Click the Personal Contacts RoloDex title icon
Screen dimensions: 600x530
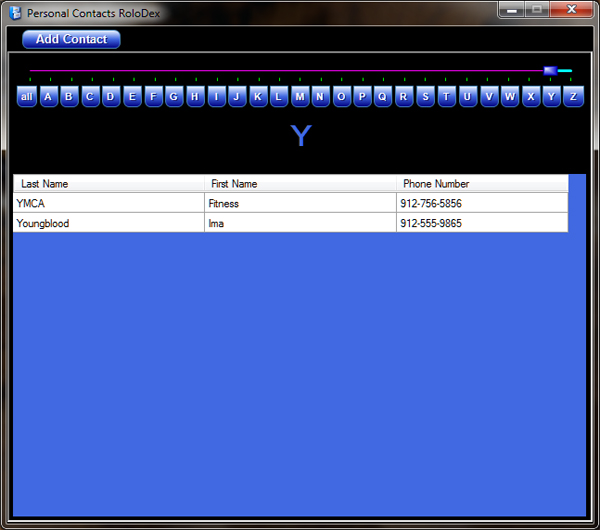[15, 13]
